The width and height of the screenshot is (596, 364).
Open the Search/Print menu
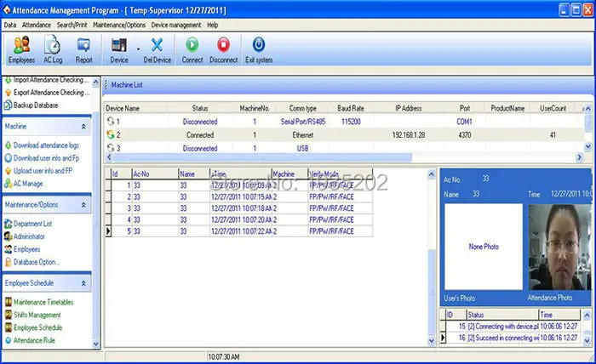click(x=72, y=25)
